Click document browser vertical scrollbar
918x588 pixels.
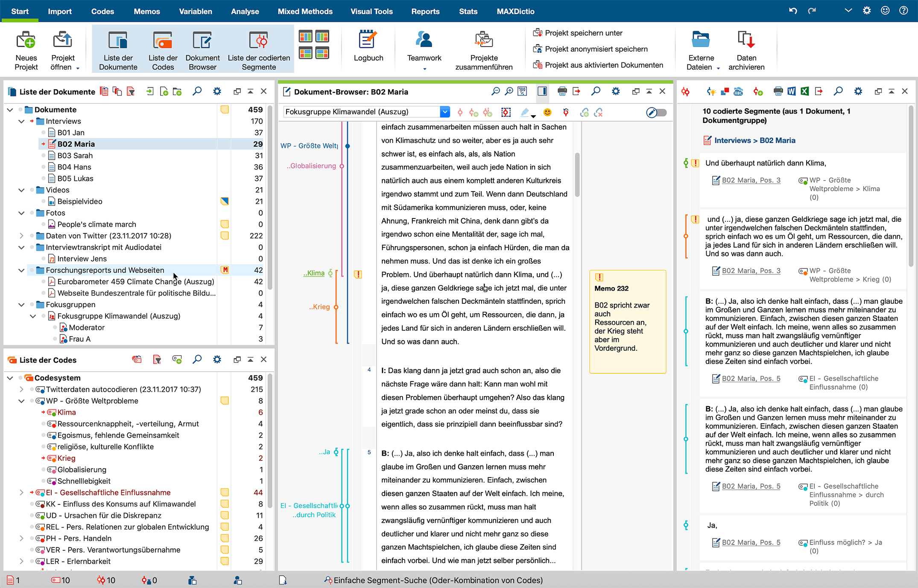point(577,175)
